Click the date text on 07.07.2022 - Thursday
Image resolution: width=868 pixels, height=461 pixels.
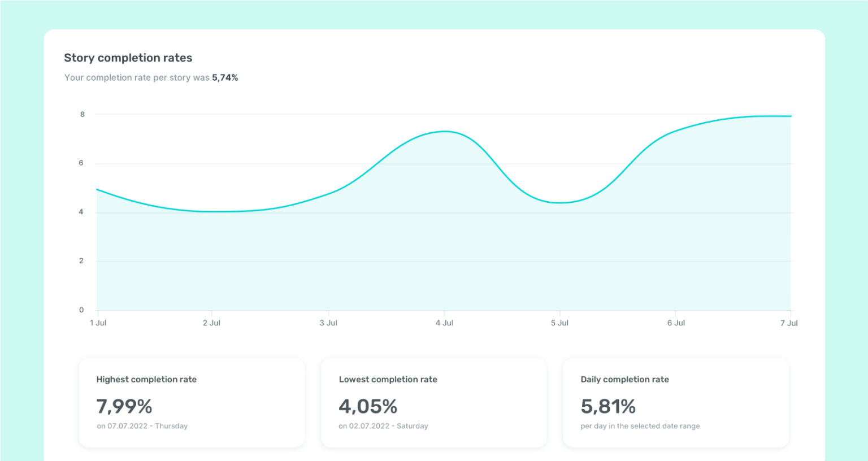(x=142, y=425)
